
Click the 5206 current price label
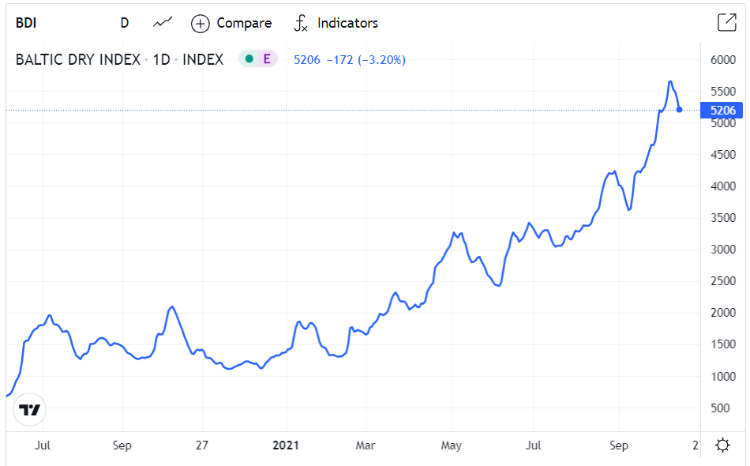click(x=722, y=110)
